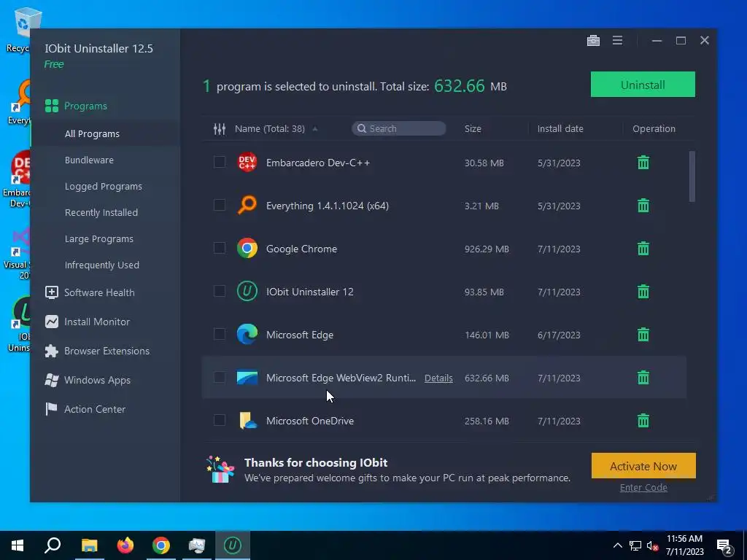Click the Activate Now button
Image resolution: width=747 pixels, height=560 pixels.
[643, 466]
